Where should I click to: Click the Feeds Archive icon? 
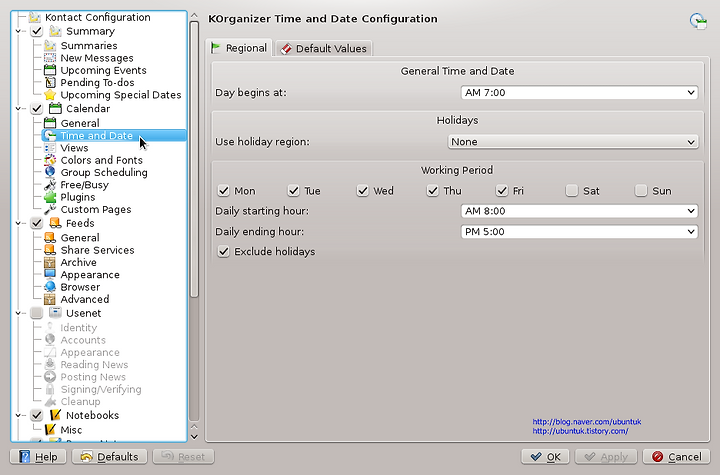[50, 262]
